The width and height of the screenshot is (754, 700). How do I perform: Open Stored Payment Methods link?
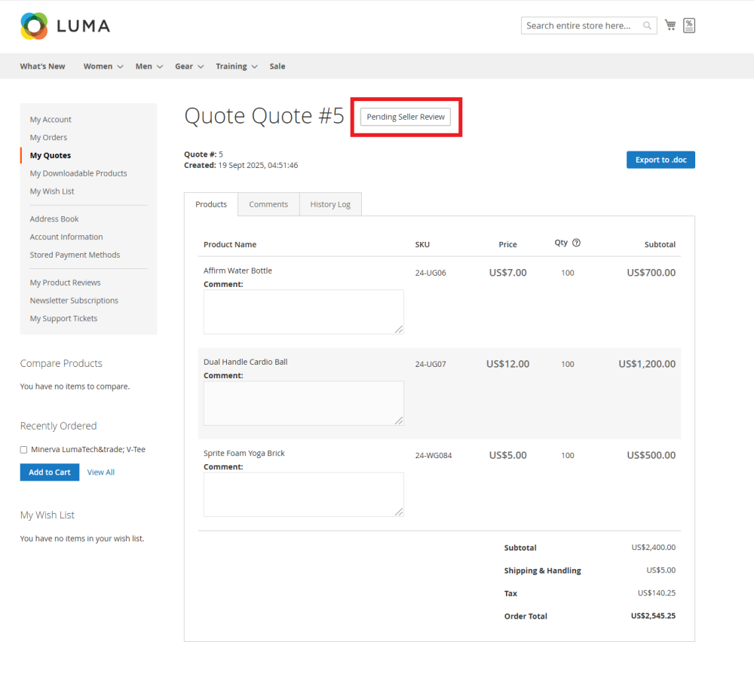pyautogui.click(x=75, y=255)
